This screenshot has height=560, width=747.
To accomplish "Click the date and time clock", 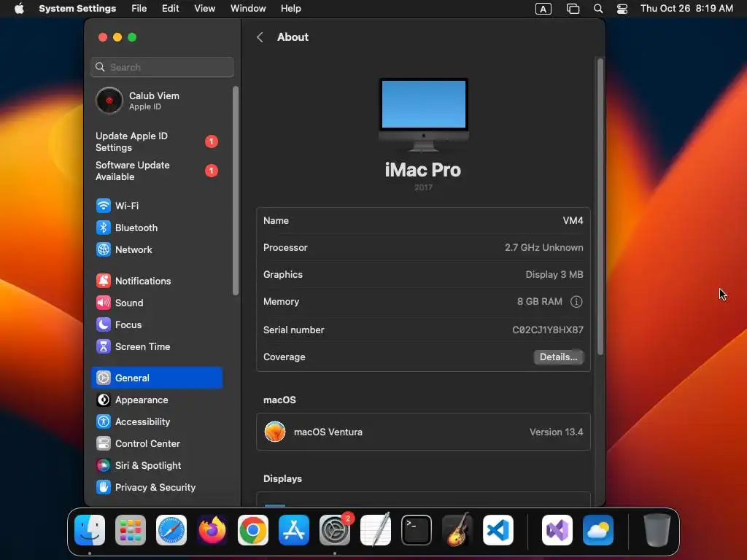I will 686,9.
